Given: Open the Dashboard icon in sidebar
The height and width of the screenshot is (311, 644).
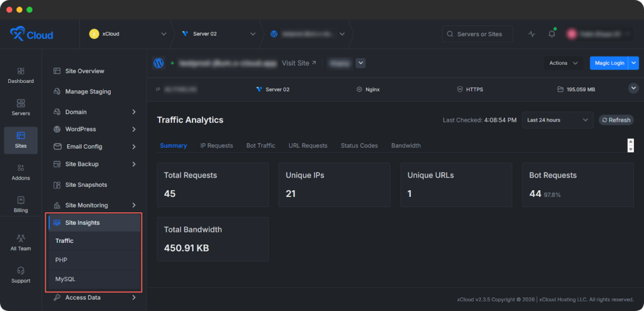Looking at the screenshot, I should 21,72.
